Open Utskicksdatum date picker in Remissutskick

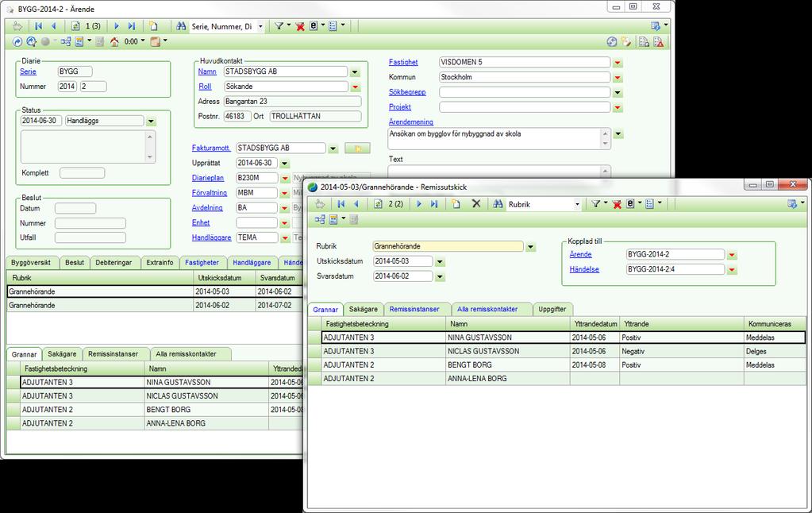(x=440, y=262)
